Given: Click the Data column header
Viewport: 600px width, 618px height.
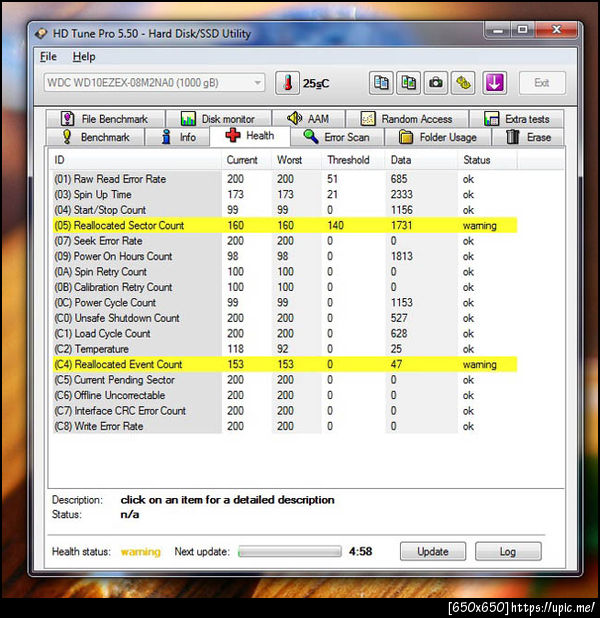Looking at the screenshot, I should 421,160.
